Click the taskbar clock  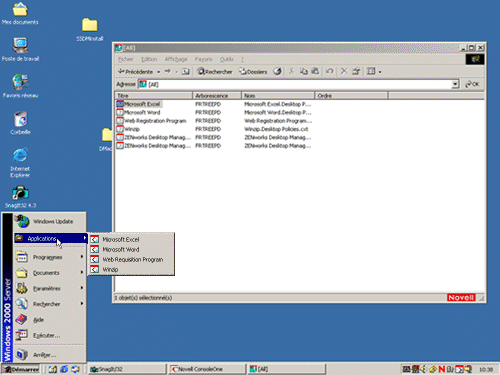click(486, 369)
